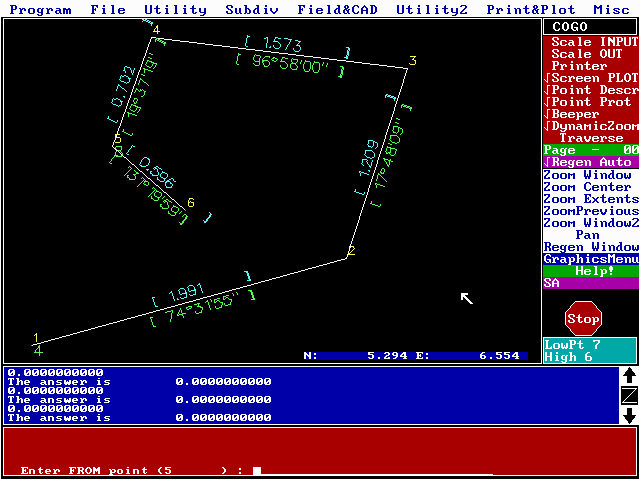The width and height of the screenshot is (640, 480).
Task: Toggle the Screen PLOT option
Action: pos(590,78)
